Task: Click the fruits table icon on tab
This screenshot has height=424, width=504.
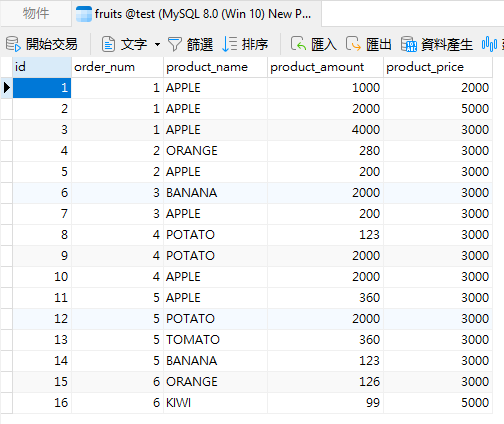Action: (84, 14)
